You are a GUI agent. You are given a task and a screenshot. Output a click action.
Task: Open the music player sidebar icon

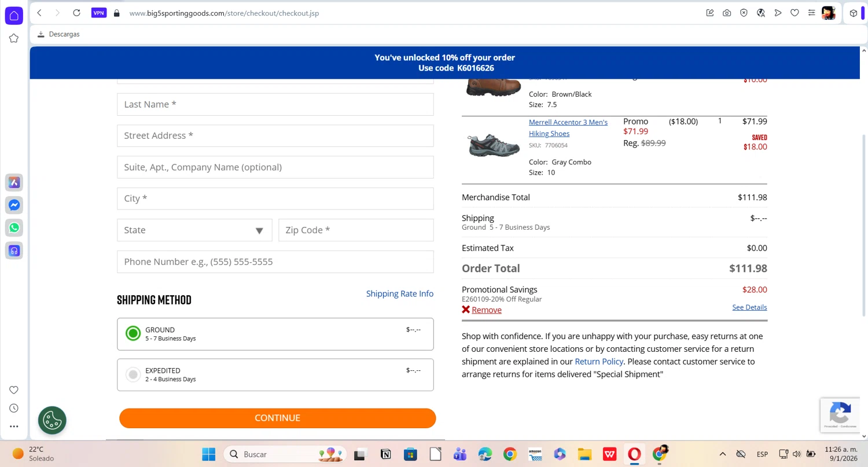click(x=14, y=251)
